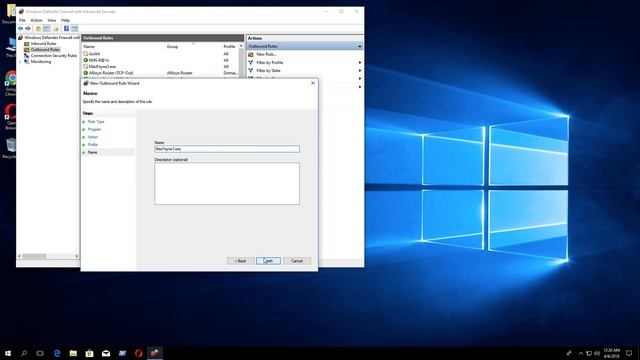The height and width of the screenshot is (360, 640).
Task: Open Task View from taskbar
Action: (x=40, y=353)
